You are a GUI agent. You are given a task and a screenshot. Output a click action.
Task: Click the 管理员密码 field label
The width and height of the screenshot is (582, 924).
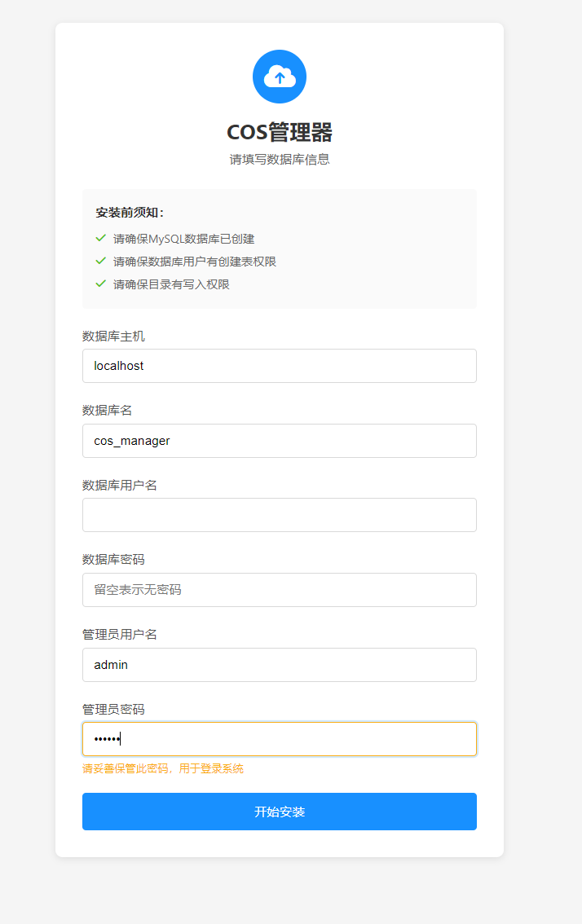[113, 709]
